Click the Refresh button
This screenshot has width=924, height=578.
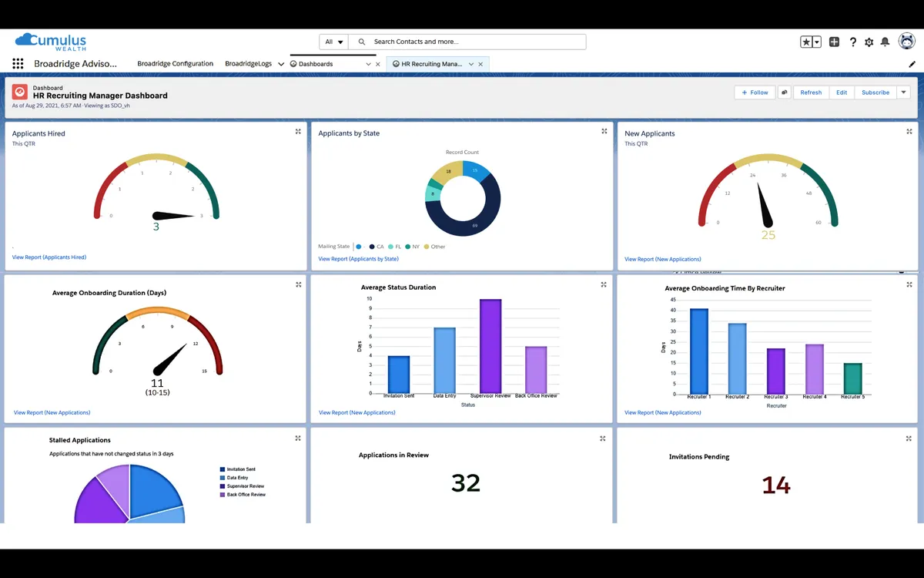click(x=811, y=92)
